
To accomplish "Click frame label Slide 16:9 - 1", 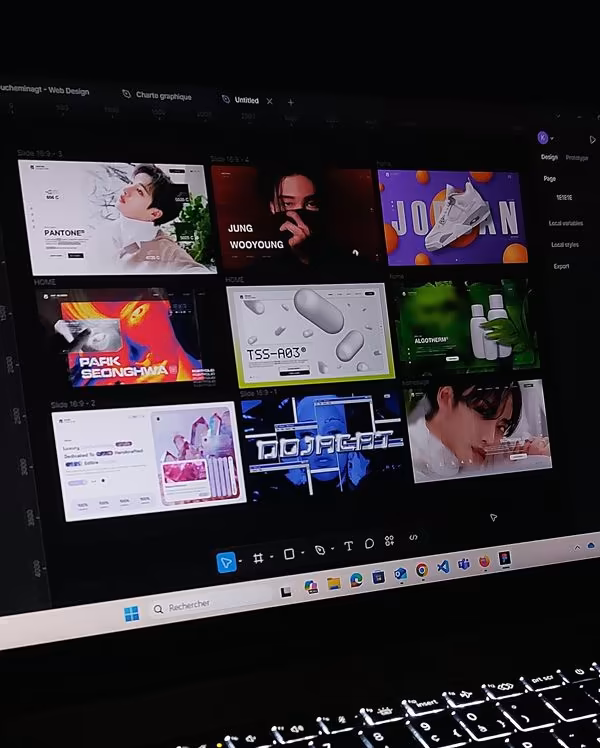I will pos(259,393).
